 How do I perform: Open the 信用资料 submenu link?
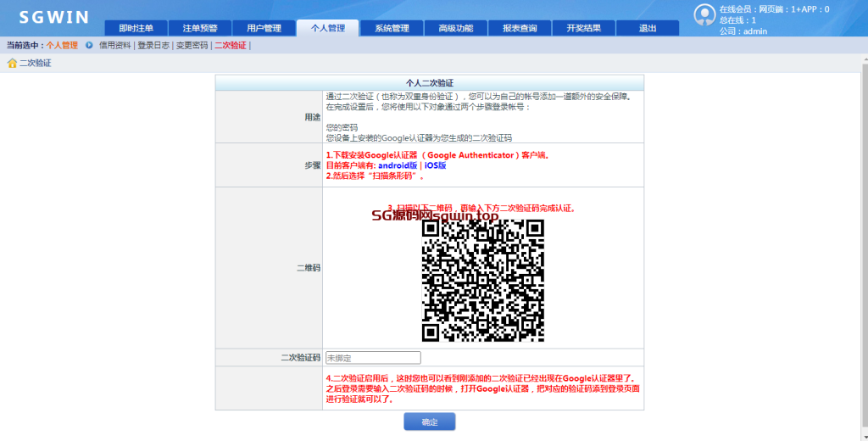(114, 46)
